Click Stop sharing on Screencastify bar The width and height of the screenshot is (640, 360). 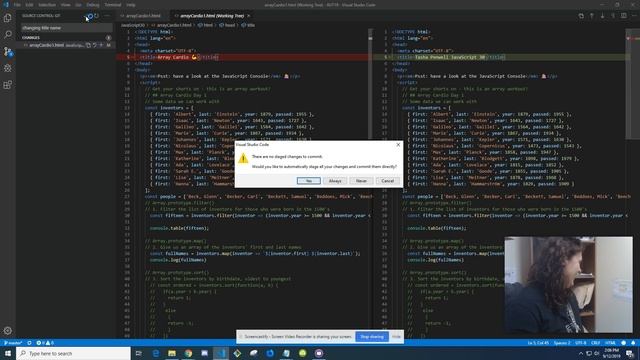pyautogui.click(x=372, y=337)
